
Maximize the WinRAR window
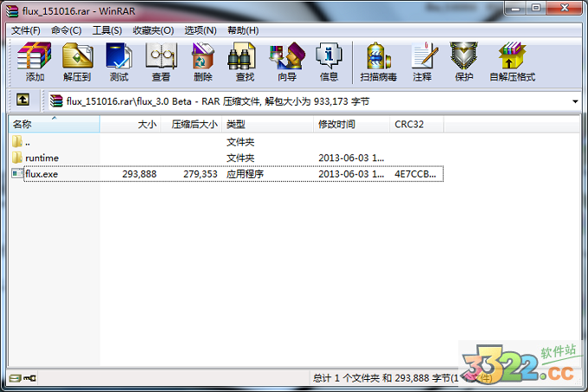[x=536, y=8]
